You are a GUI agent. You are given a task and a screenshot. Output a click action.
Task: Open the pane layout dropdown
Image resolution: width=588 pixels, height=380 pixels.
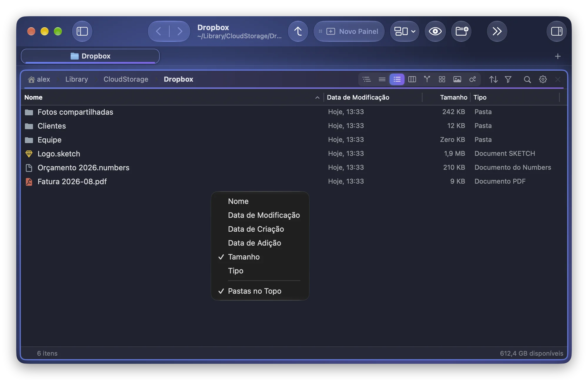pyautogui.click(x=405, y=31)
